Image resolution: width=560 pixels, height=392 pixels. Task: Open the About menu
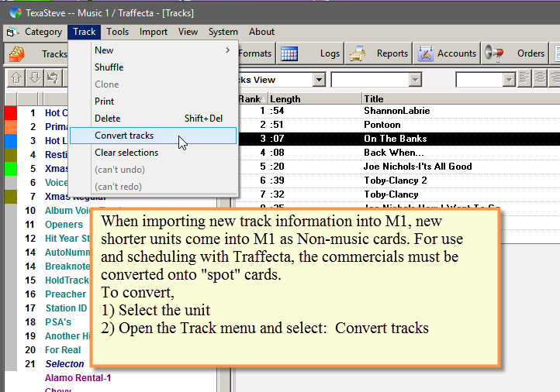[x=262, y=32]
